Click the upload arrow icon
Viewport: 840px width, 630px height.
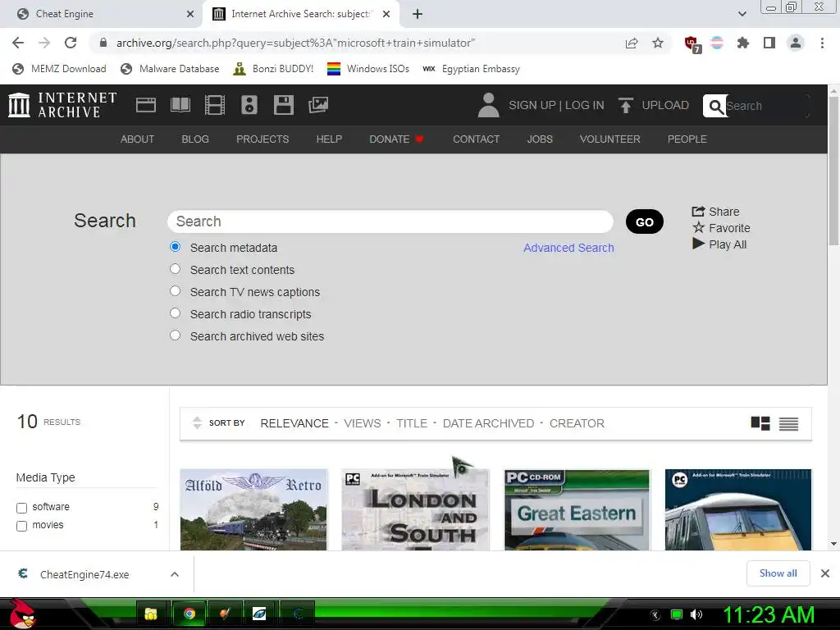(625, 105)
